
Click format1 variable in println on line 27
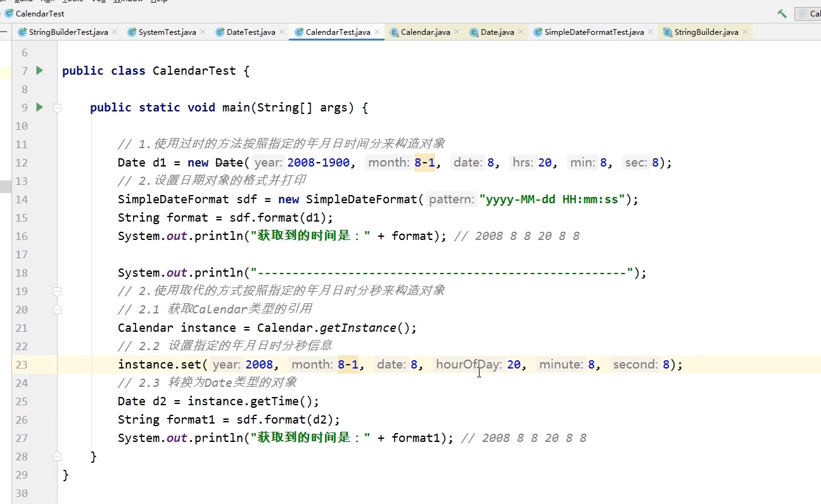pyautogui.click(x=416, y=438)
